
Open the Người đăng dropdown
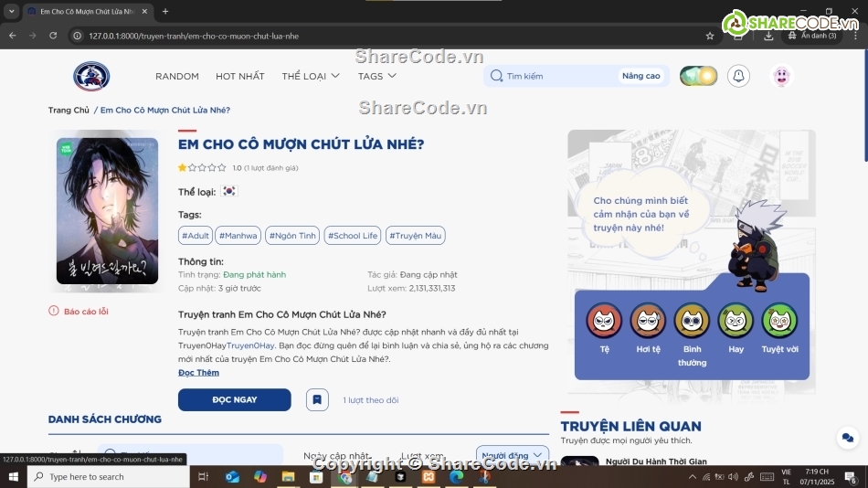512,455
